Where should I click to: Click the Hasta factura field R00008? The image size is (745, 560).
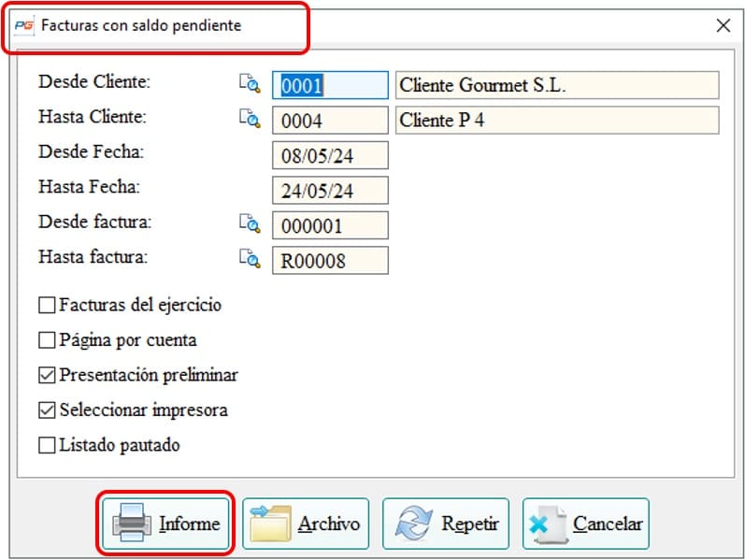tap(330, 261)
